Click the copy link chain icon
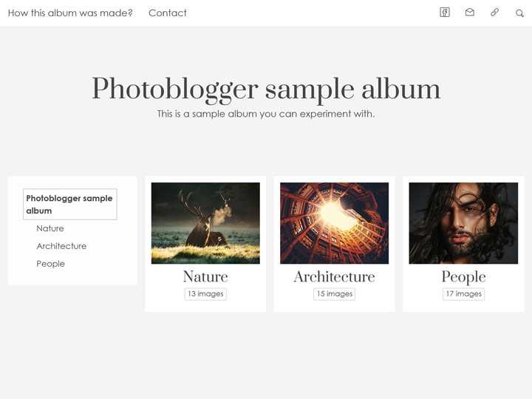Image resolution: width=532 pixels, height=399 pixels. (495, 12)
